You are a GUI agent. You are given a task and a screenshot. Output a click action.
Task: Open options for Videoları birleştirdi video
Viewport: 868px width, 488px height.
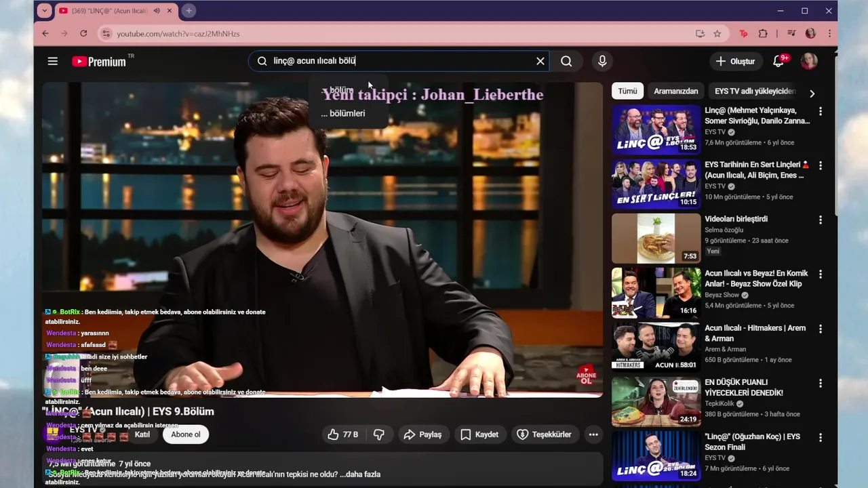pyautogui.click(x=821, y=220)
